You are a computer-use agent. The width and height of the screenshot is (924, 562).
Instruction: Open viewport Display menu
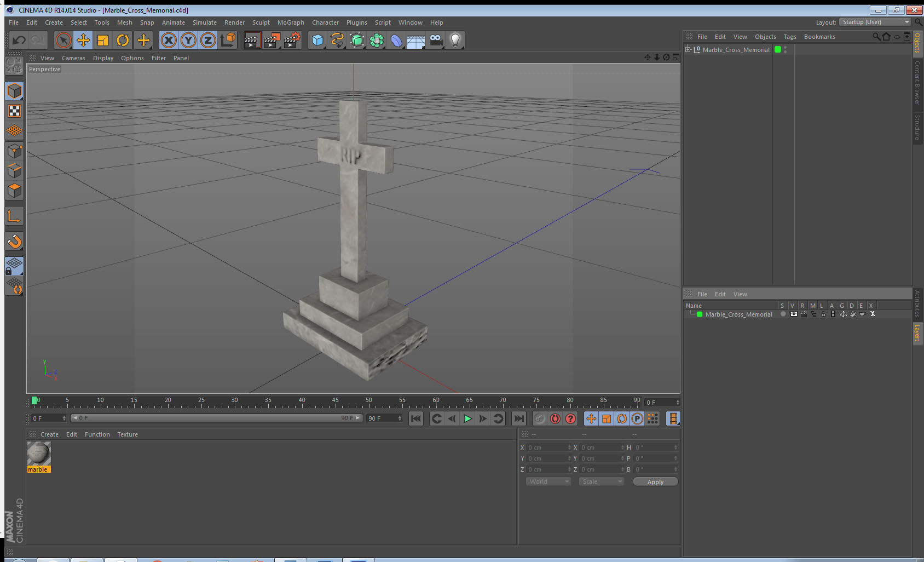[x=103, y=58]
